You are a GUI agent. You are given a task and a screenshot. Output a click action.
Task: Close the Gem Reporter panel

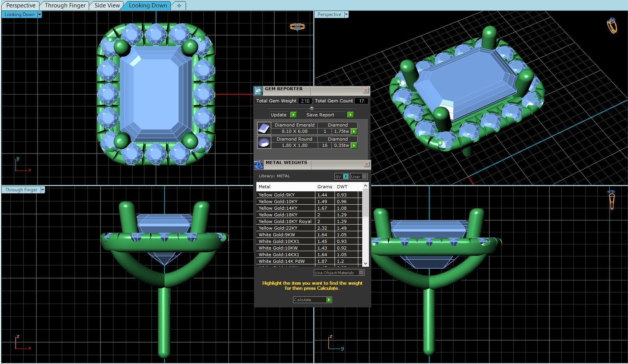click(366, 91)
